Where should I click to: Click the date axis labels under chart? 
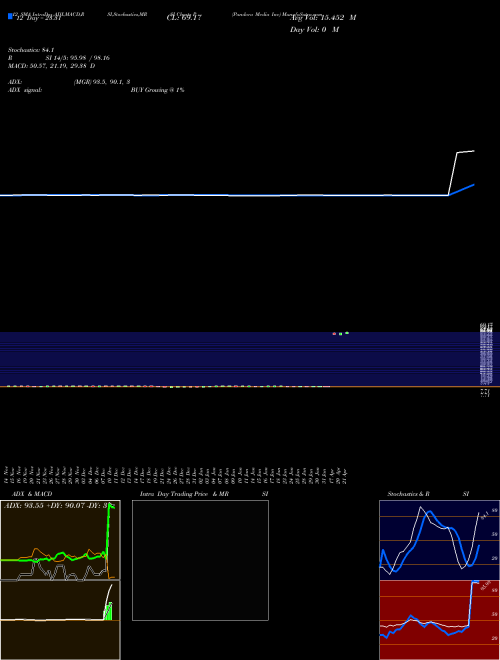click(176, 476)
